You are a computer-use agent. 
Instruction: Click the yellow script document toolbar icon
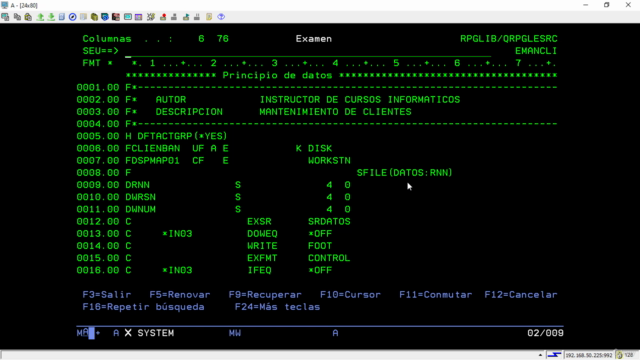coord(209,17)
